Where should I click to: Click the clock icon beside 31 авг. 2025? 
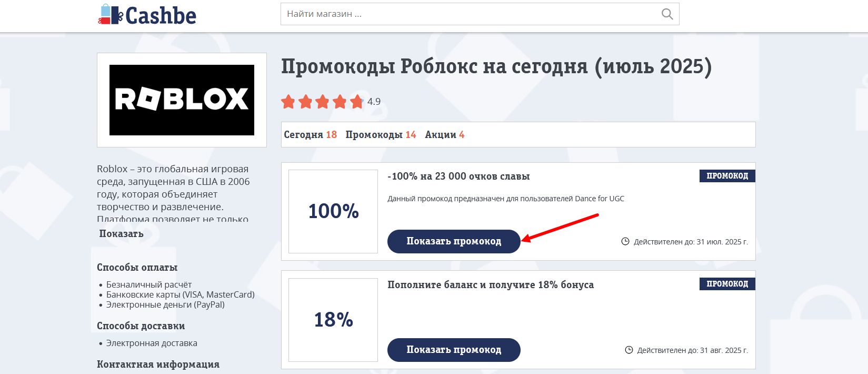tap(628, 350)
